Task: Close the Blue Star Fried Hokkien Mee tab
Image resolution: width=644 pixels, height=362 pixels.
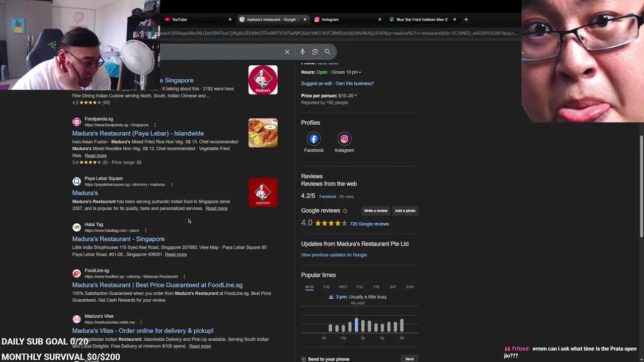Action: coord(454,20)
